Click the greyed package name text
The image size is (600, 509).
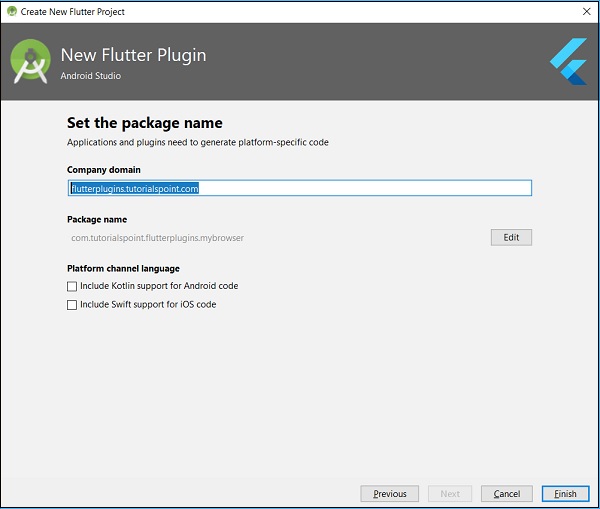157,238
